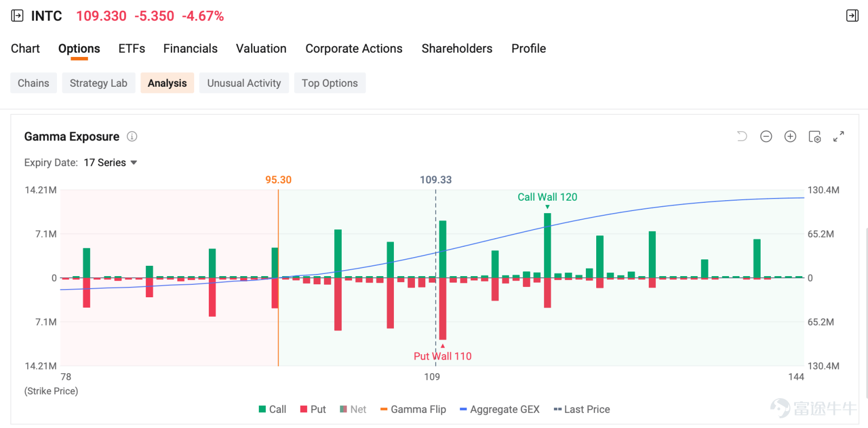The height and width of the screenshot is (428, 868).
Task: Go to the Financials tab
Action: coord(190,49)
